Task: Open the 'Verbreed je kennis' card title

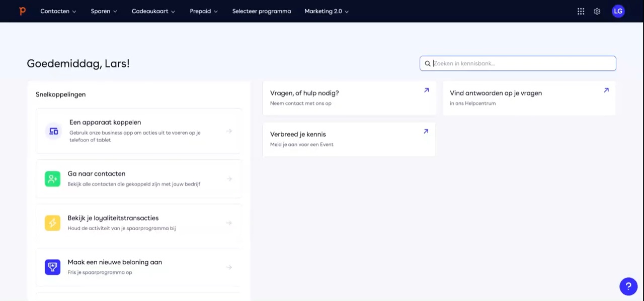Action: (298, 134)
